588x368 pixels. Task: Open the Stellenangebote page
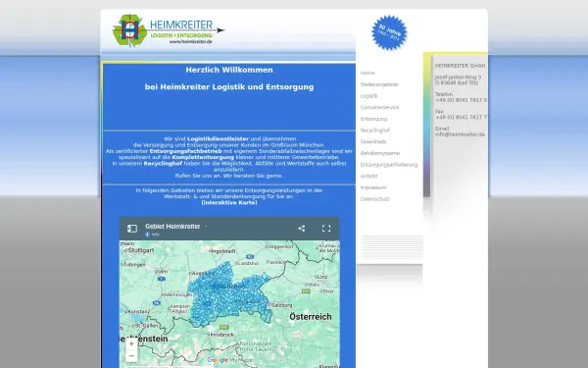[x=379, y=84]
